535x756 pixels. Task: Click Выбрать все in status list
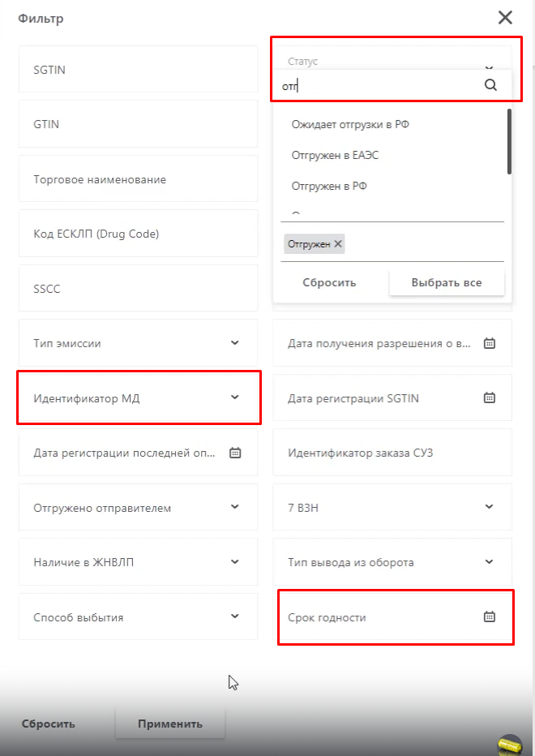(x=447, y=283)
